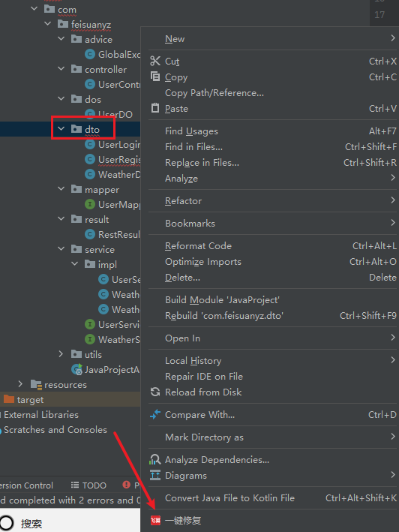Click the Reload from Disk icon

[x=155, y=392]
